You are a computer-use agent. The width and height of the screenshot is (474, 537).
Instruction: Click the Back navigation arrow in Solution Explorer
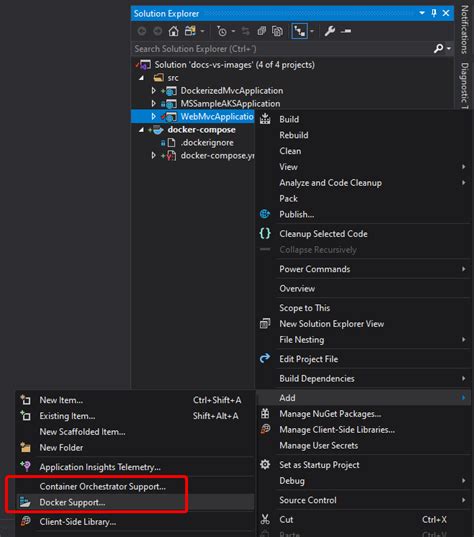[x=142, y=32]
